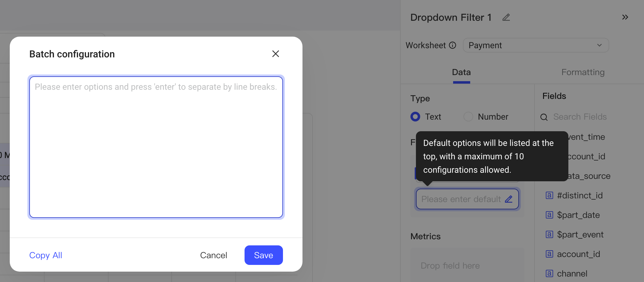644x282 pixels.
Task: Click text type icon beside account_id
Action: pyautogui.click(x=549, y=254)
